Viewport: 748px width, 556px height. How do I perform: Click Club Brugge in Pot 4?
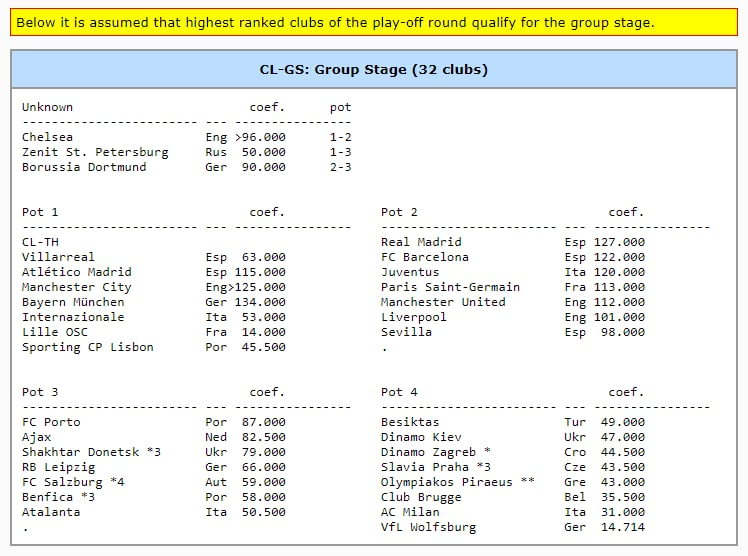point(421,497)
